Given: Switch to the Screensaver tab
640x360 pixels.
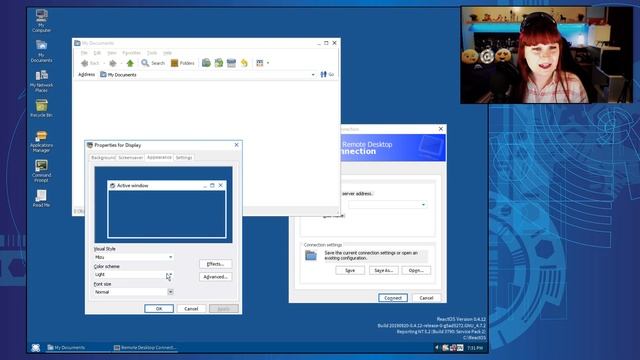Looking at the screenshot, I should tap(131, 158).
